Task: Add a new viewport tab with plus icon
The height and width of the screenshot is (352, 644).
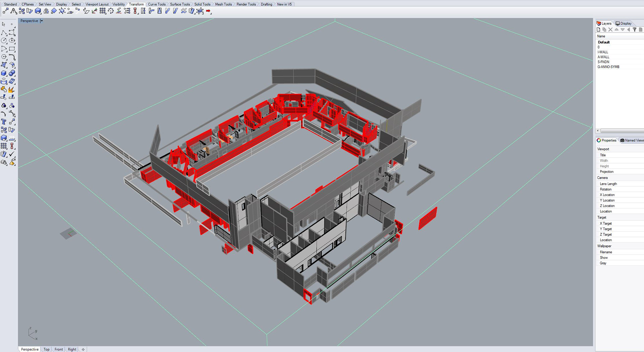Action: point(83,349)
